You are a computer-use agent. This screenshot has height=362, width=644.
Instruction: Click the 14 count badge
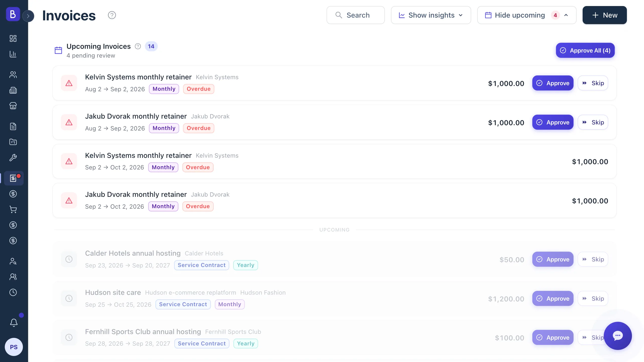151,46
